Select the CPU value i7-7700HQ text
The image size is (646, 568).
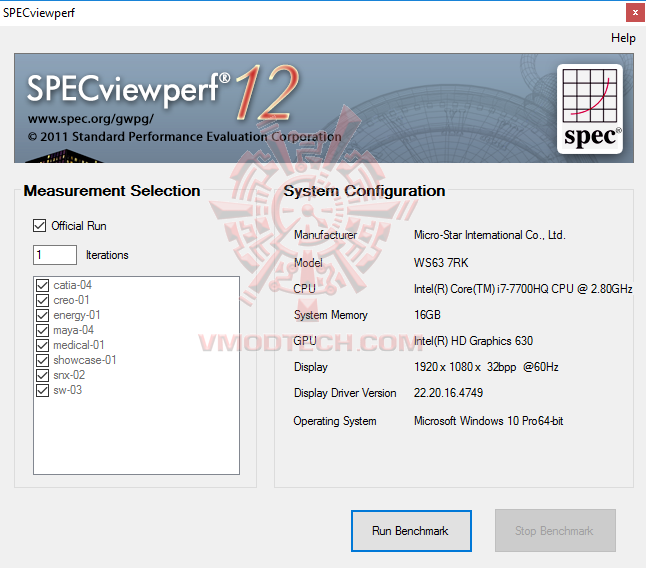click(523, 289)
